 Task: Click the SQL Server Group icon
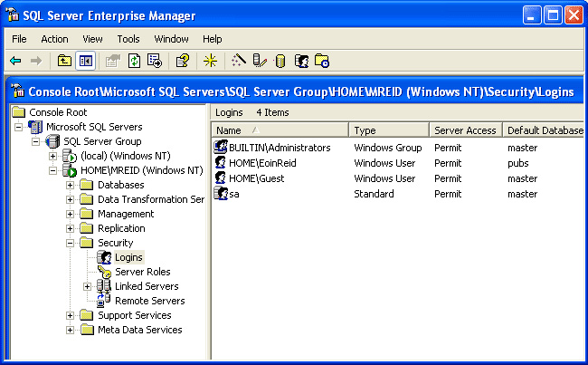point(52,141)
